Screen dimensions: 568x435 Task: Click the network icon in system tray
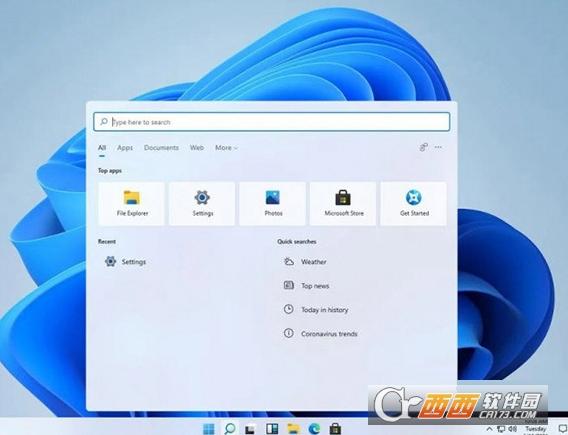point(501,429)
